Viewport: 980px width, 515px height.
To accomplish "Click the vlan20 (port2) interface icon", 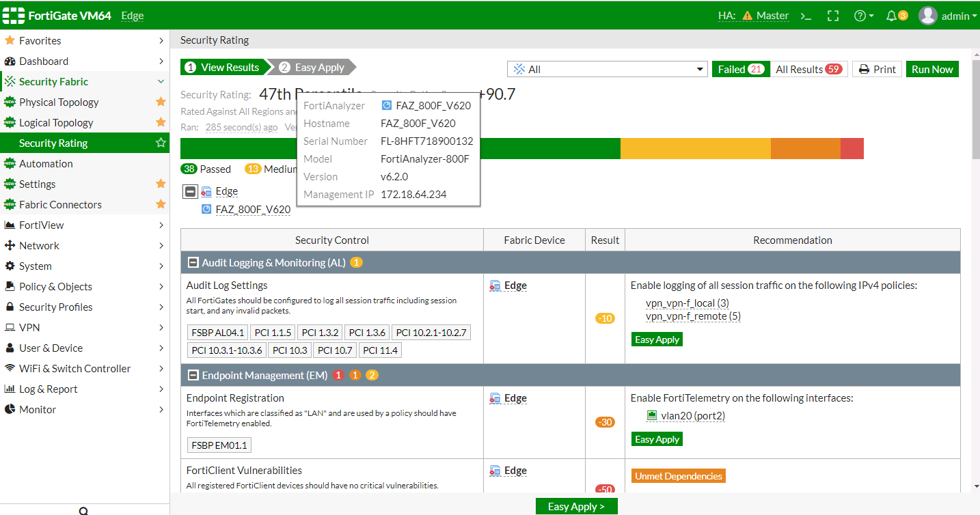I will tap(651, 415).
